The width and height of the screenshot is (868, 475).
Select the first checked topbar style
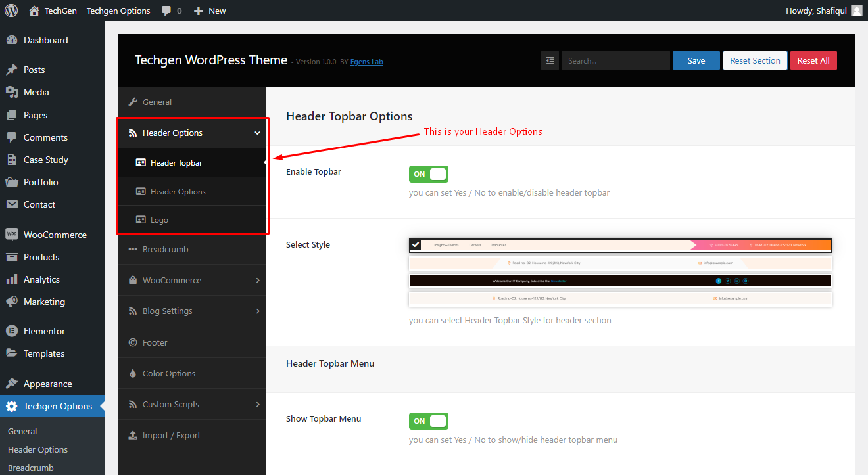(620, 245)
